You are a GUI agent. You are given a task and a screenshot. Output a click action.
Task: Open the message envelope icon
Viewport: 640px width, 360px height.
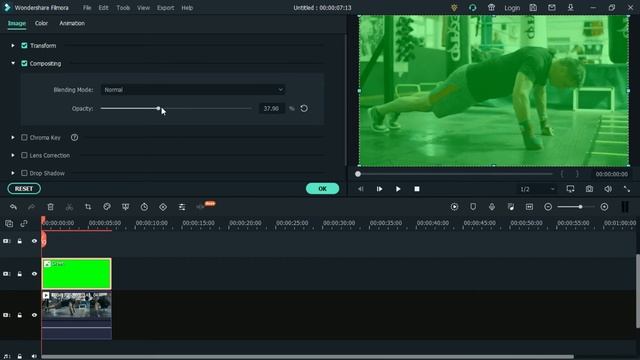(x=552, y=7)
